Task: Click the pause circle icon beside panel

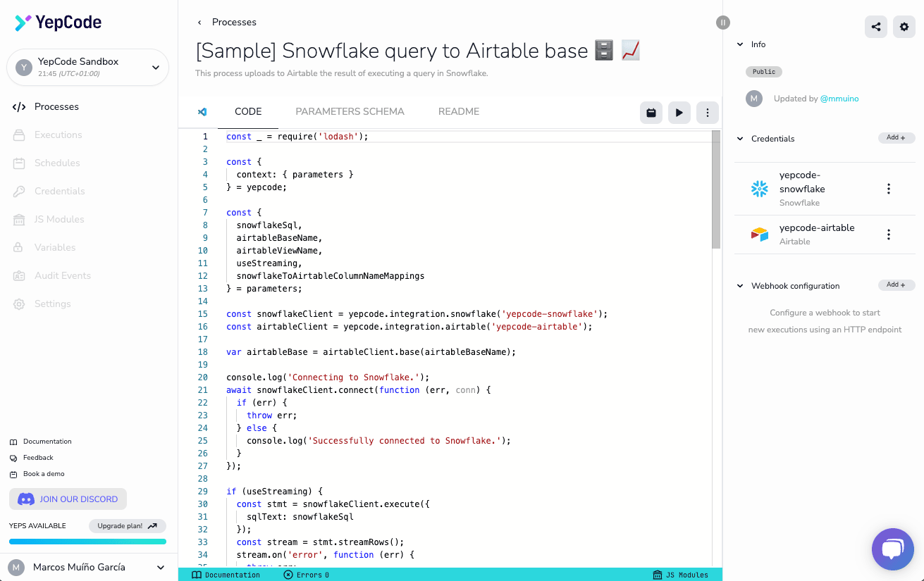Action: 722,23
